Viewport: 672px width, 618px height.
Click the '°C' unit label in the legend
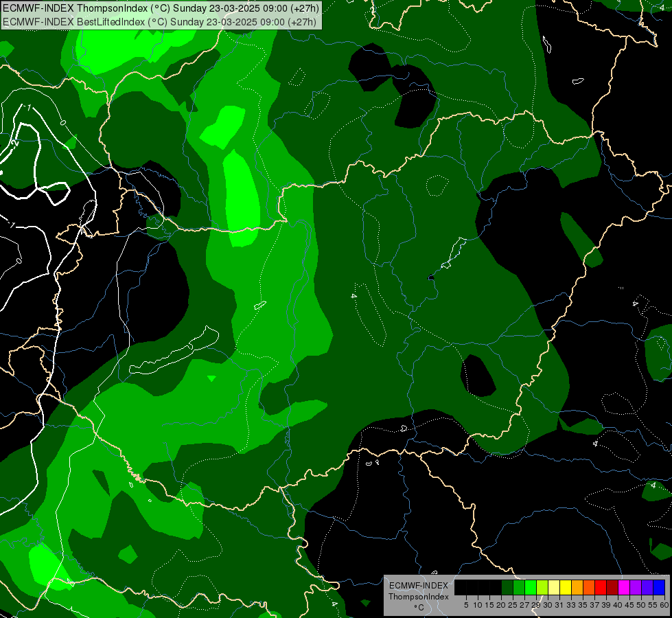click(x=419, y=608)
